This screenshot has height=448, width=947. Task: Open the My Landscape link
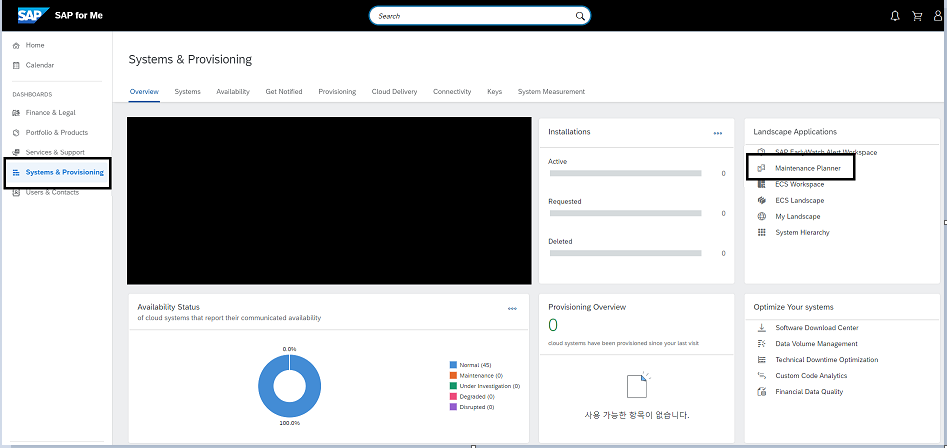[798, 216]
